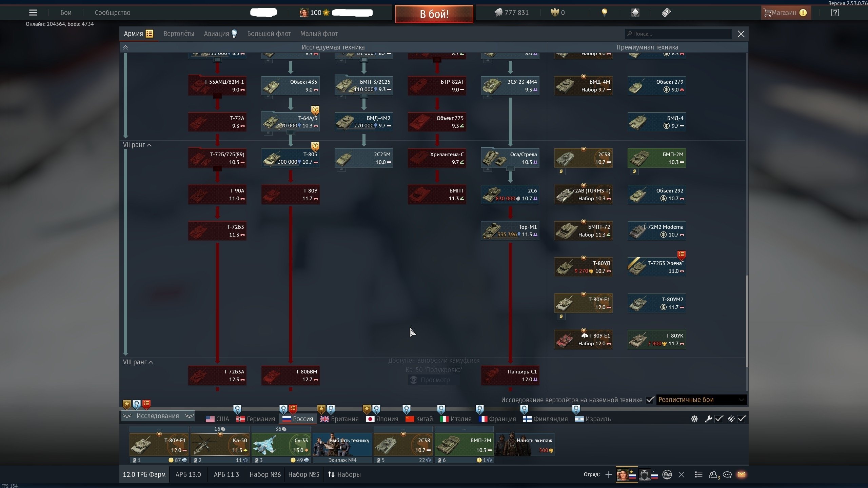The width and height of the screenshot is (868, 488).
Task: Toggle auto-repair wrench checkbox
Action: click(719, 419)
